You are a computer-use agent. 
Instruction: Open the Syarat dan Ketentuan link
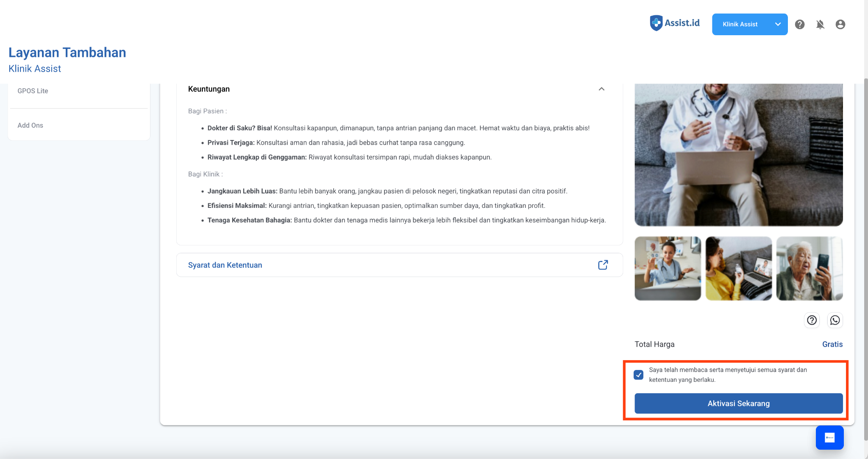point(225,265)
